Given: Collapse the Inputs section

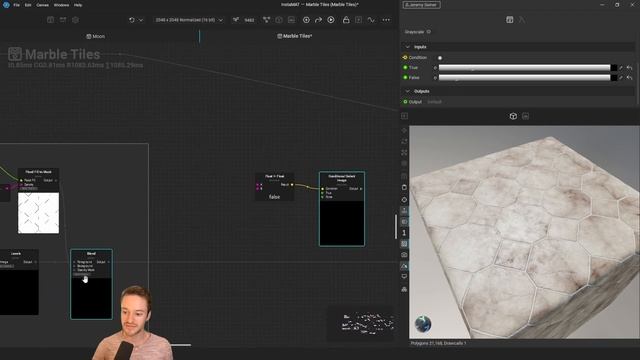Looking at the screenshot, I should click(x=407, y=47).
